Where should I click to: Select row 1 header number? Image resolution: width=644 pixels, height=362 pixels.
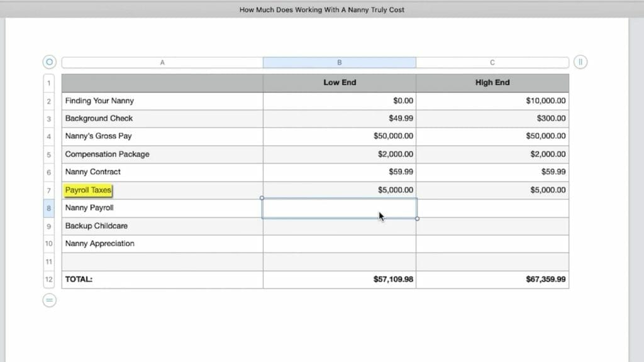click(49, 83)
